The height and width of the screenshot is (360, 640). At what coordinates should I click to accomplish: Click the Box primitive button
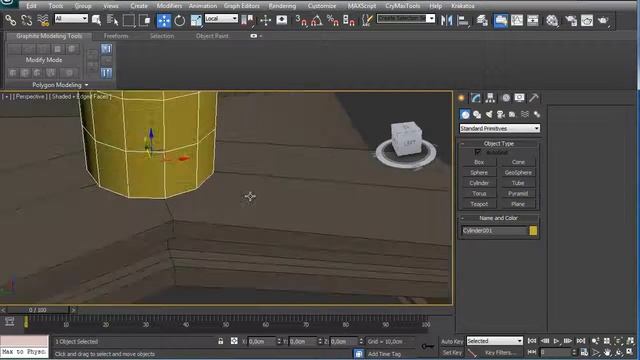pos(479,162)
